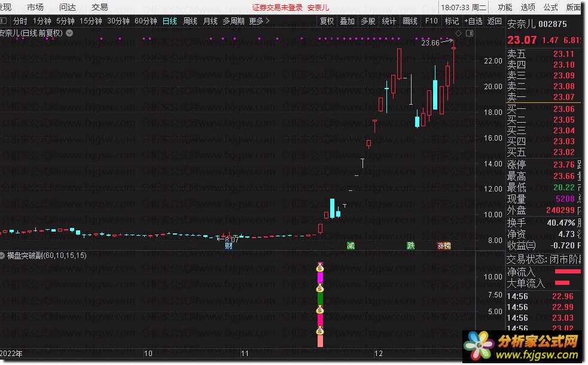Click the 收益(三) value -0.720
Image resolution: width=588 pixels, height=365 pixels.
(562, 245)
